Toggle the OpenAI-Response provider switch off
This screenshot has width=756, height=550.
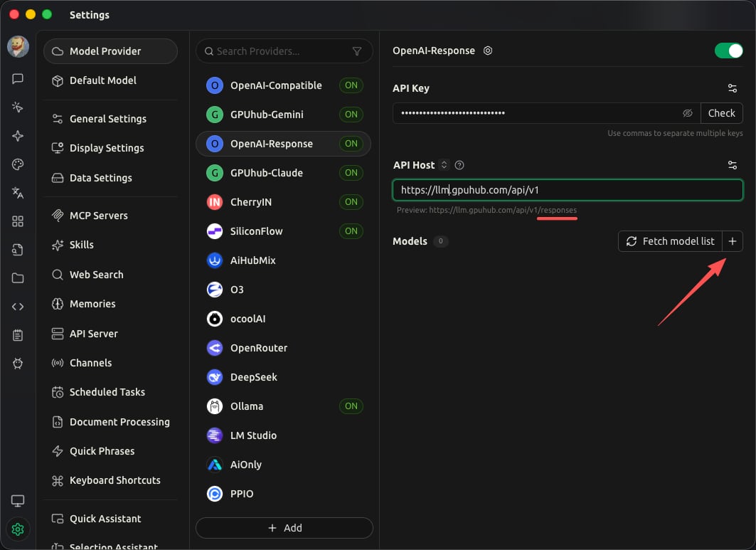click(728, 51)
